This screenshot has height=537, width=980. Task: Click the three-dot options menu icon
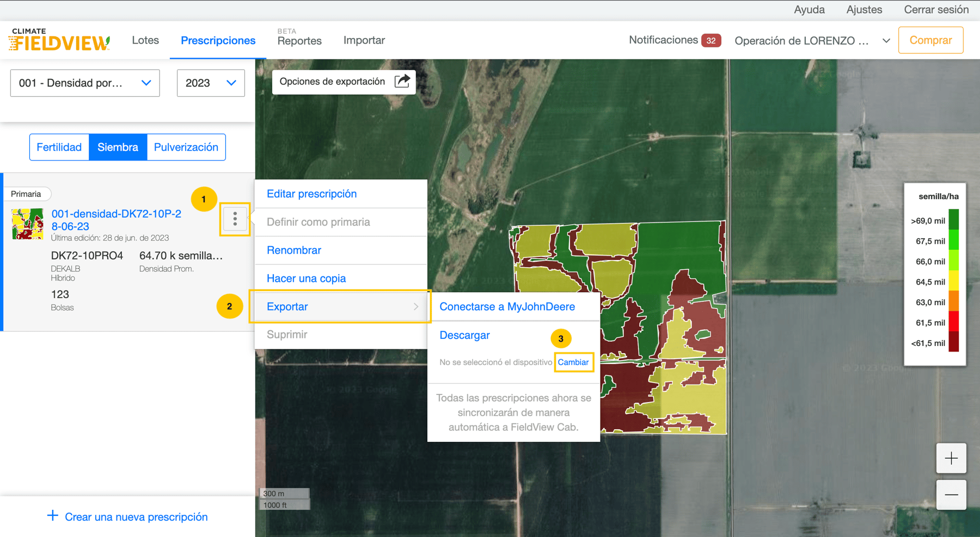click(235, 219)
